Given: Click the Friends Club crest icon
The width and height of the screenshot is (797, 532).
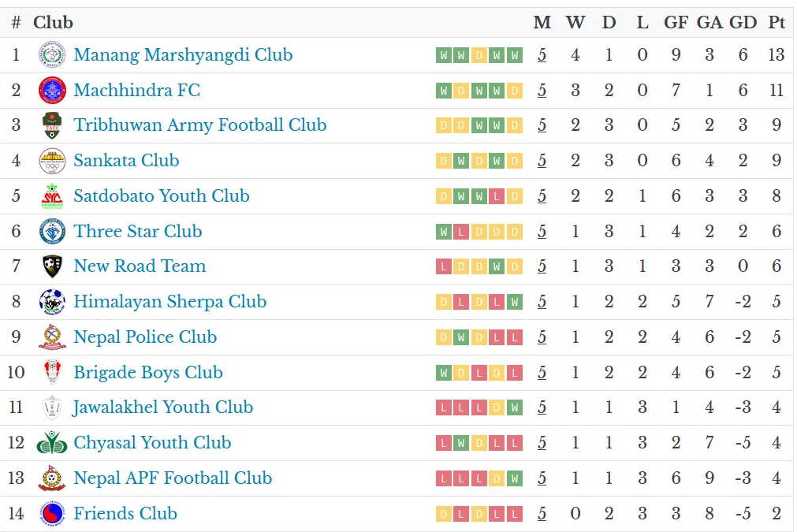Looking at the screenshot, I should 52,514.
